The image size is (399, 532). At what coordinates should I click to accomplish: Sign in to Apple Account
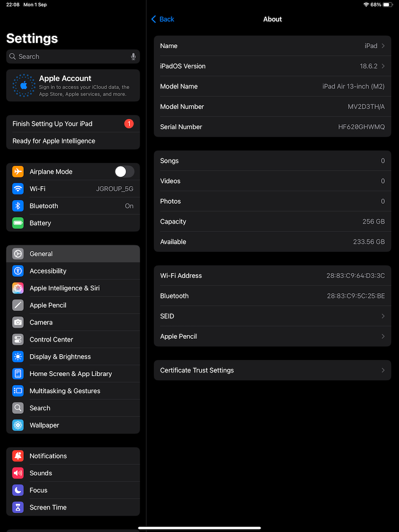[73, 85]
